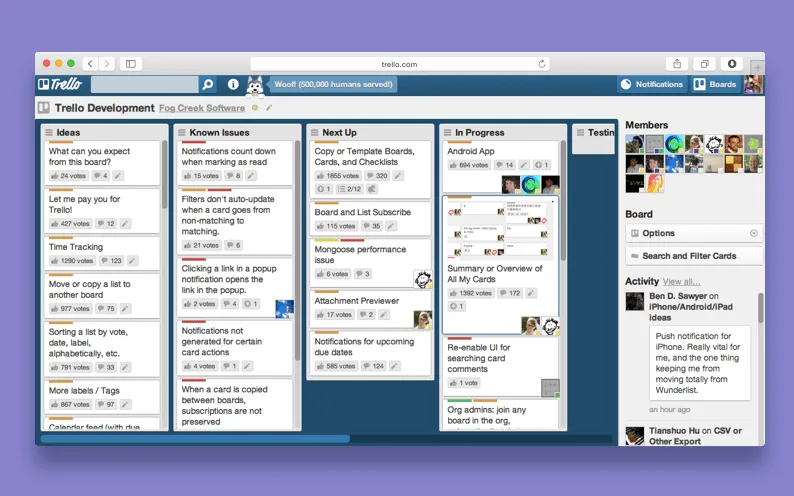Image resolution: width=794 pixels, height=496 pixels.
Task: Click the Woof 500,000 humans served banner
Action: click(333, 84)
